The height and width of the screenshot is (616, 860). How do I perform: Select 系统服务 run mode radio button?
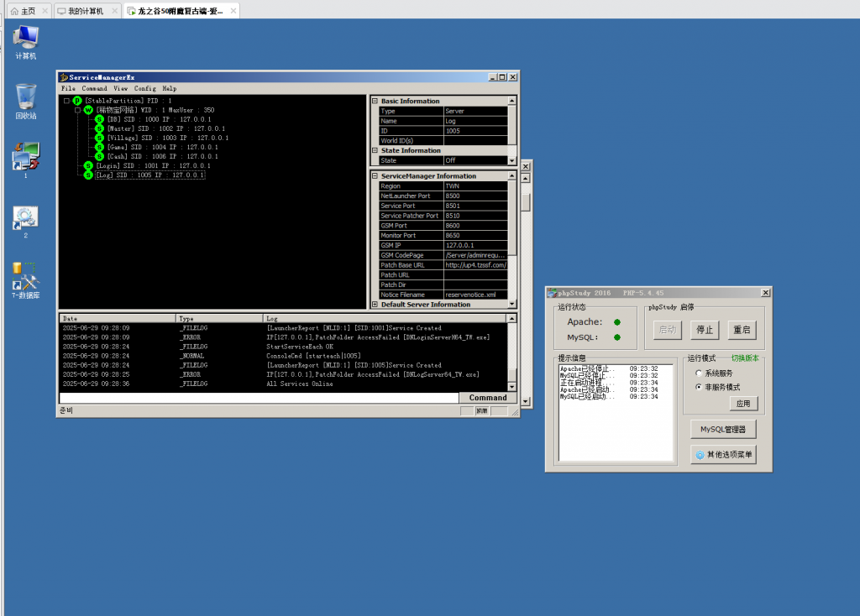(699, 373)
